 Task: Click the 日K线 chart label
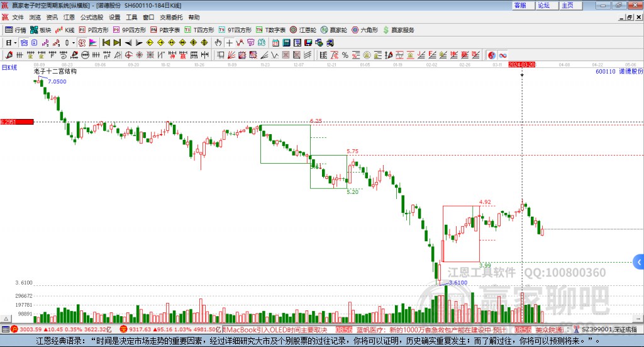click(x=9, y=67)
